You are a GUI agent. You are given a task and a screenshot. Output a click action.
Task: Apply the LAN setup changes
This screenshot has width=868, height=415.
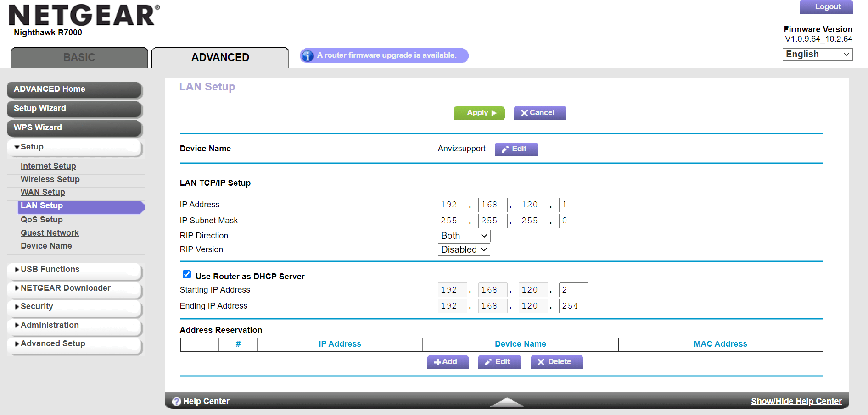click(479, 113)
